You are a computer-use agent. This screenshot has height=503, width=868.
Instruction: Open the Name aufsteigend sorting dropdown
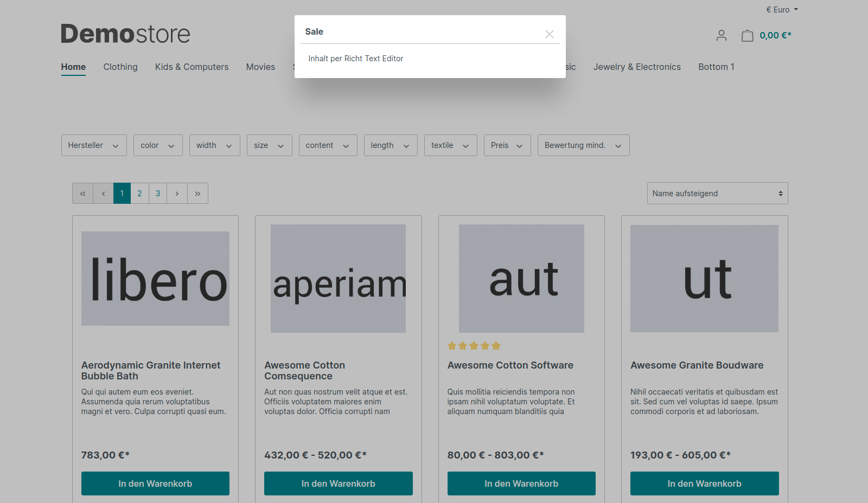(x=717, y=194)
